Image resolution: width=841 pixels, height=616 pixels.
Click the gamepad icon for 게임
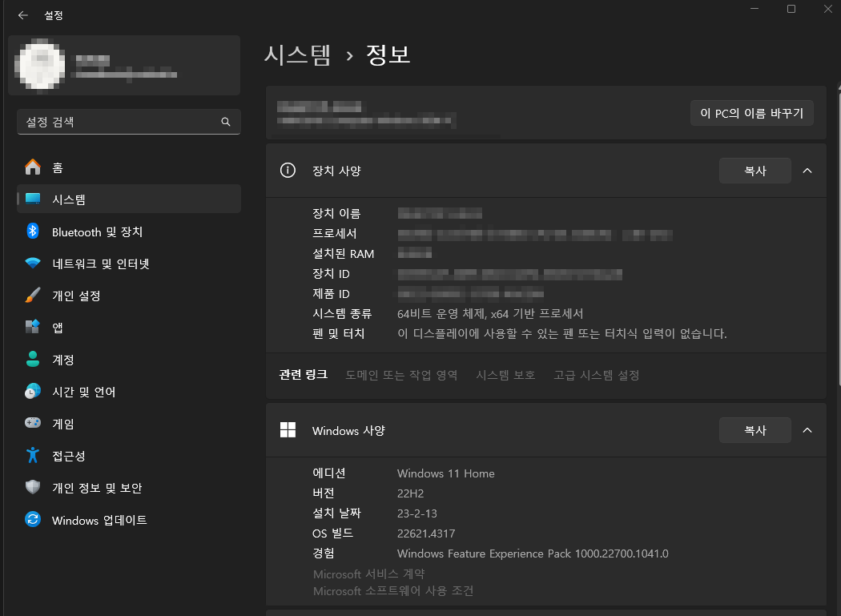pyautogui.click(x=33, y=423)
